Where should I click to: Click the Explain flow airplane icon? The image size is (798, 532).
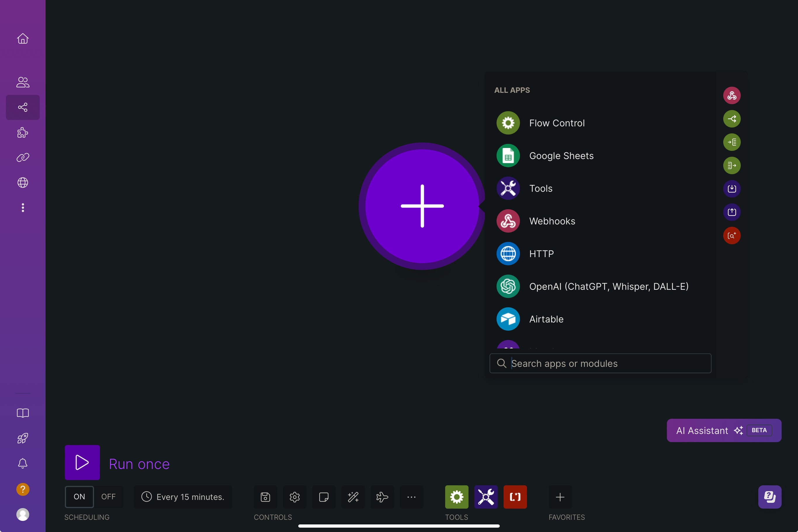click(x=382, y=497)
